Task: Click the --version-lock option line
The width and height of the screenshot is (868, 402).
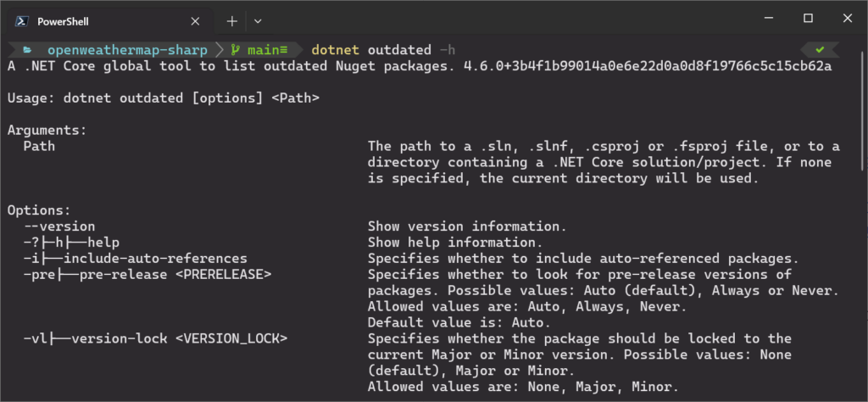Action: point(155,338)
